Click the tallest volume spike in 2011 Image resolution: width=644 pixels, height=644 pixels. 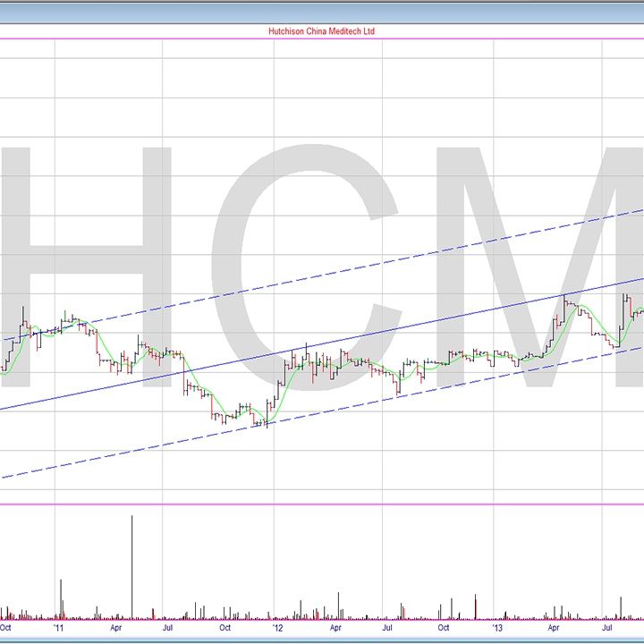pyautogui.click(x=132, y=563)
